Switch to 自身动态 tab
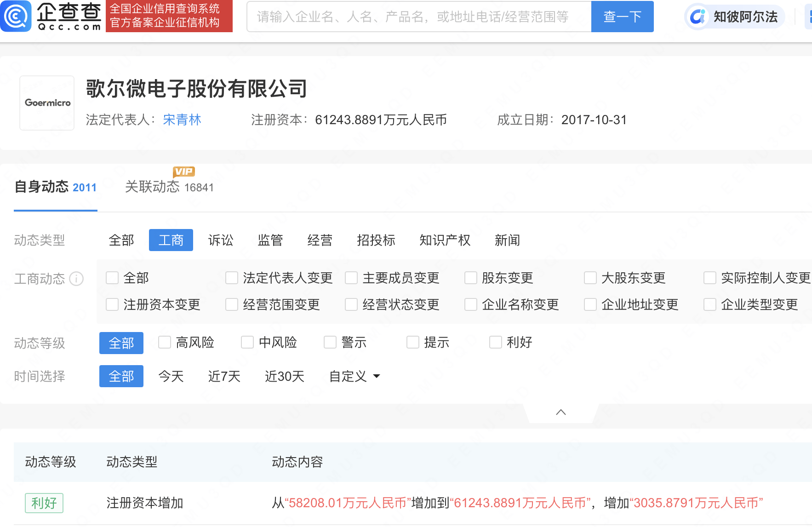Viewport: 812px width, 527px height. (56, 187)
